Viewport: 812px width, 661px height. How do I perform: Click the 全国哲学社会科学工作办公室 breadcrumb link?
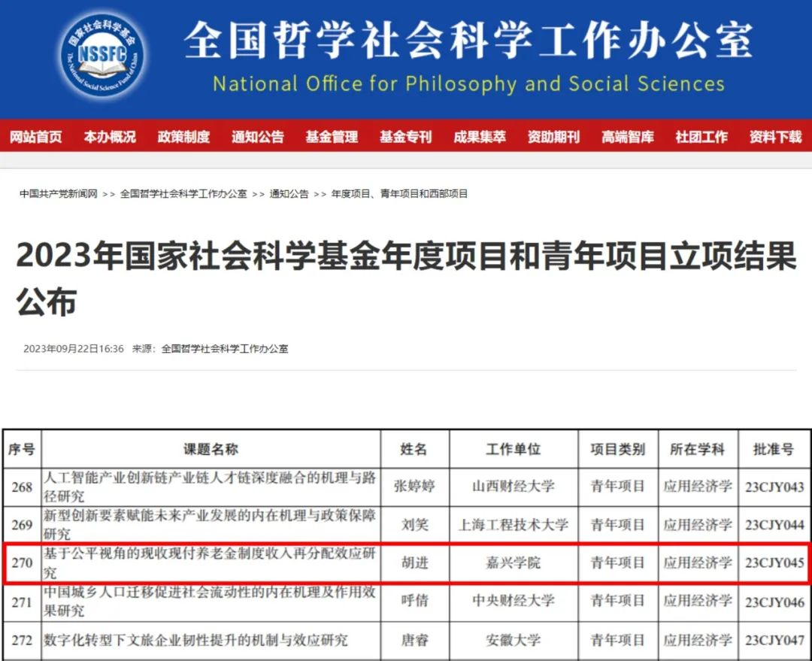click(183, 194)
